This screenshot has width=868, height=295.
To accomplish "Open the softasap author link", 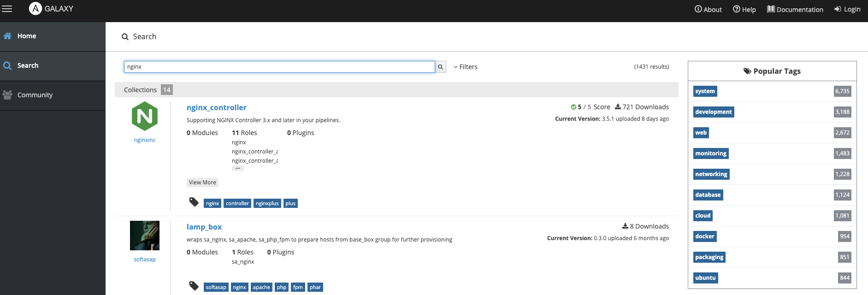I will point(145,260).
